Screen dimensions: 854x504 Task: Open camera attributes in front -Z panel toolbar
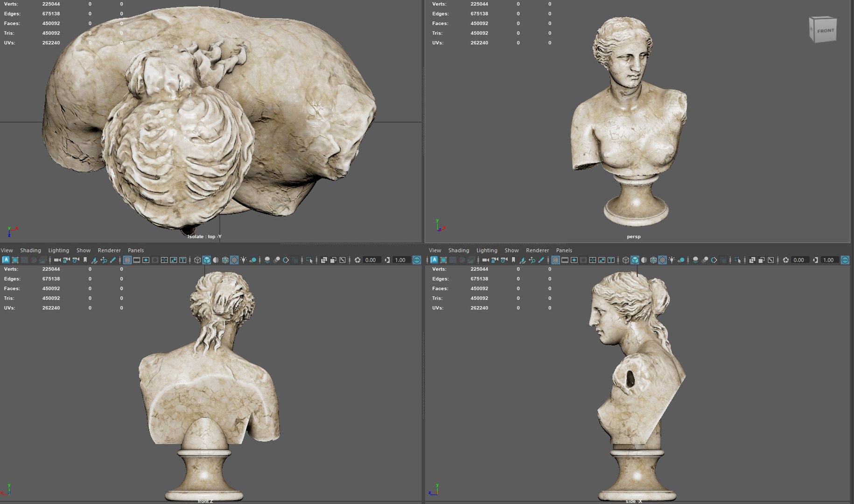click(76, 260)
